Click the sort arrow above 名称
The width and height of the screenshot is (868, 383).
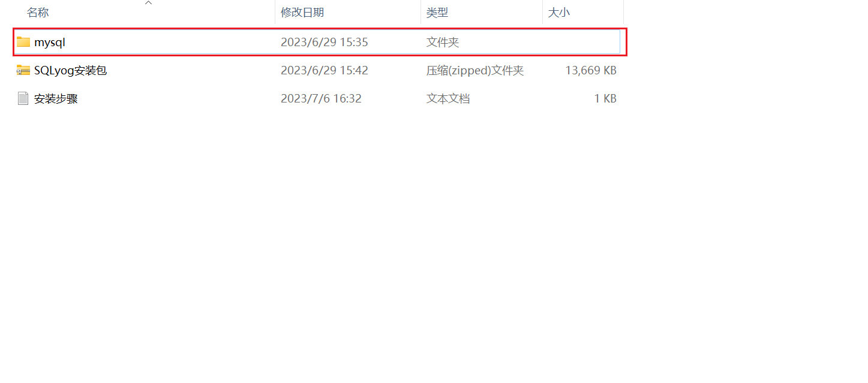click(148, 3)
